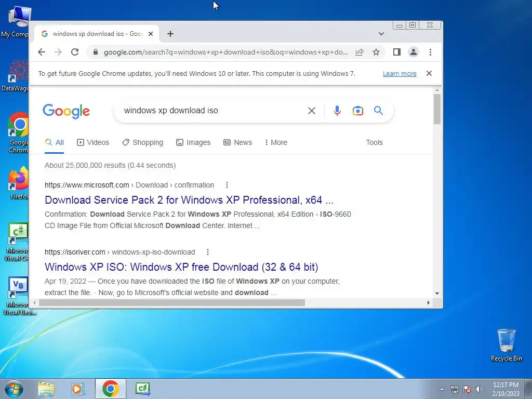Image resolution: width=532 pixels, height=399 pixels.
Task: Select the DataWagon desktop shortcut
Action: pyautogui.click(x=15, y=76)
